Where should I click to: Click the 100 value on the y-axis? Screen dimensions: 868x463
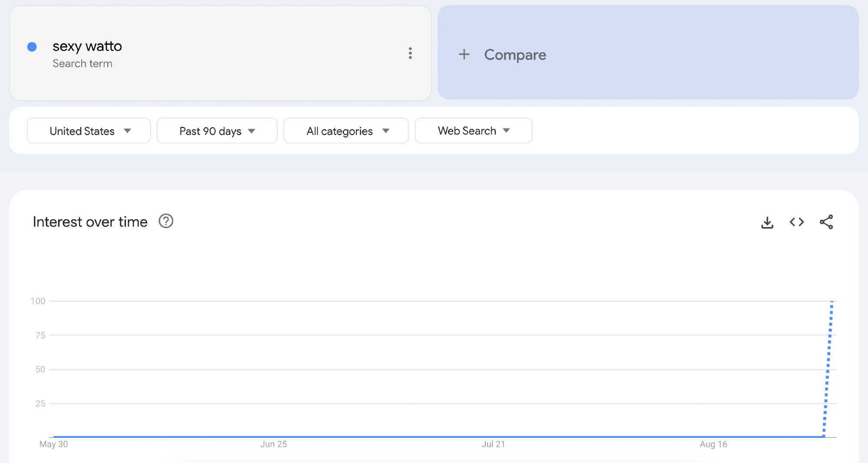[x=38, y=301]
